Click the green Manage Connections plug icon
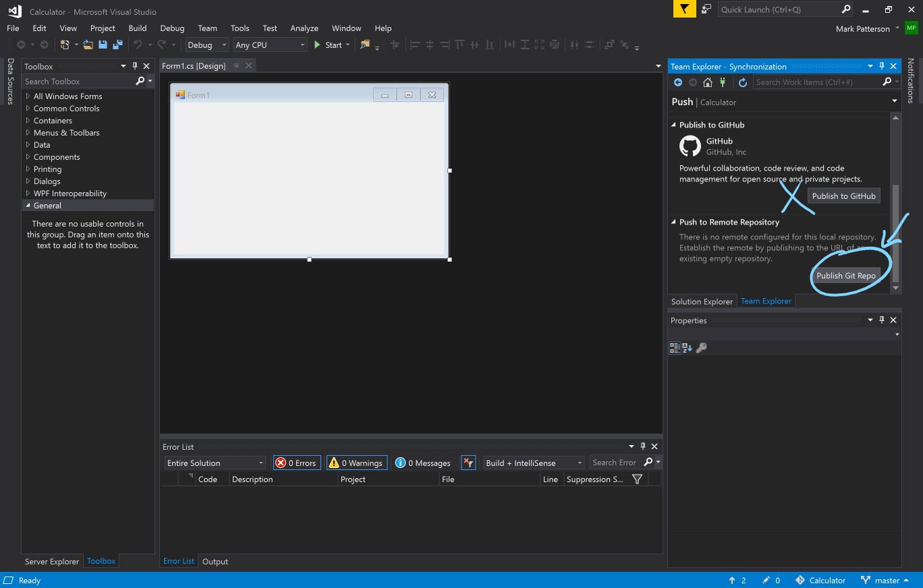This screenshot has width=923, height=588. (x=723, y=82)
